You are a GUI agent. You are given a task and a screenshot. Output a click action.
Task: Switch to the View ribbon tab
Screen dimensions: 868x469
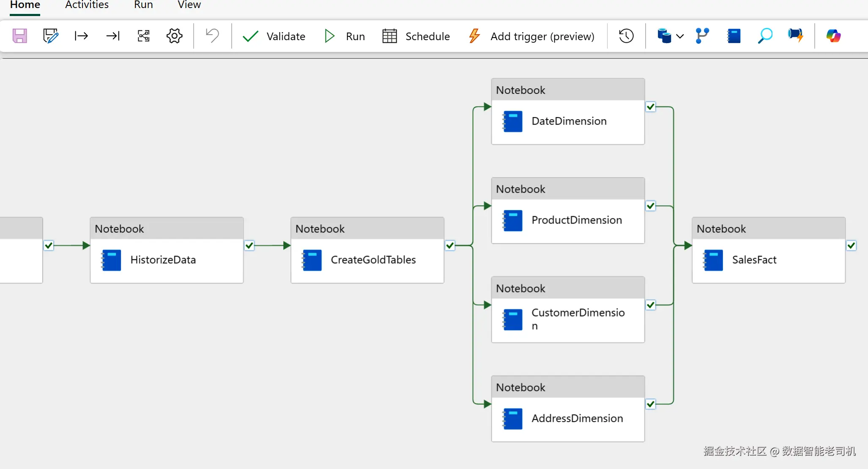point(189,5)
